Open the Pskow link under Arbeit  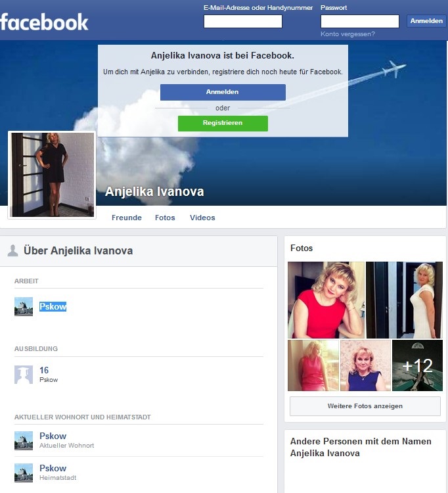coord(53,306)
